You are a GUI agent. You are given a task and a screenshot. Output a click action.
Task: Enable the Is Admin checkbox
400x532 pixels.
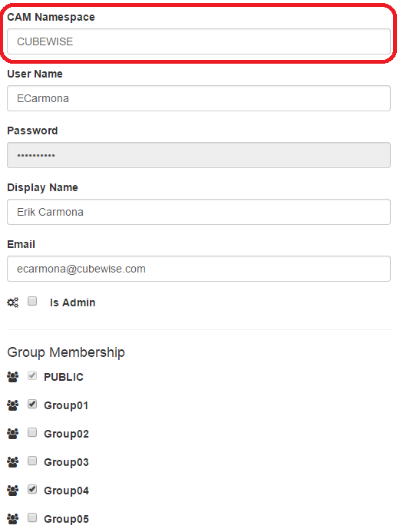click(32, 301)
